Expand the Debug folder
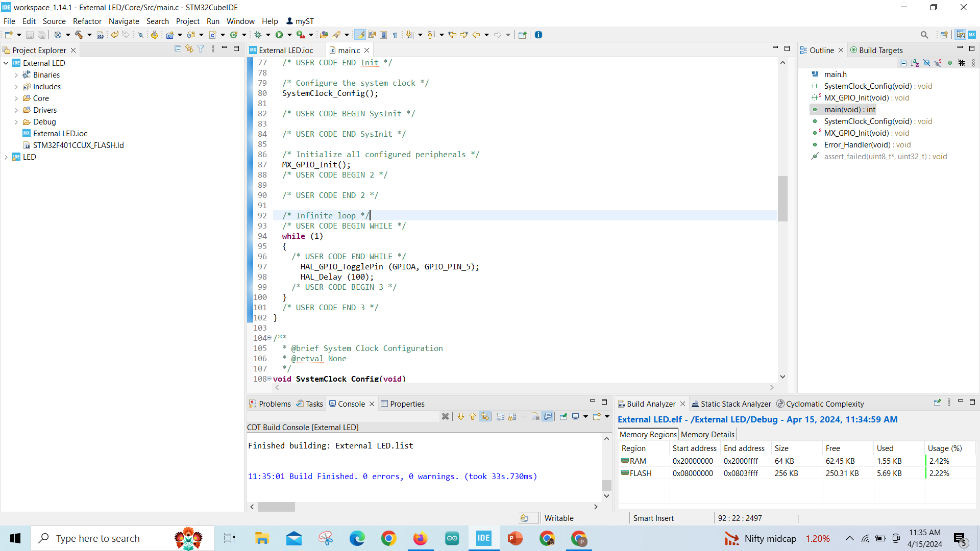 pos(16,122)
